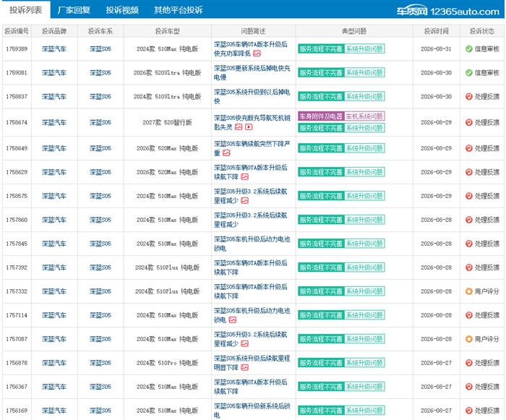This screenshot has width=506, height=420.
Task: Click video icon in complaint 1758674 description
Action: [249, 127]
